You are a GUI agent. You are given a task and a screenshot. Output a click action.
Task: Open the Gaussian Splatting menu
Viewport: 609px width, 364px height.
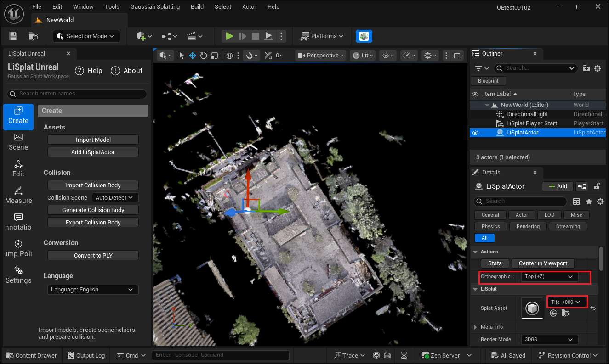(x=155, y=7)
